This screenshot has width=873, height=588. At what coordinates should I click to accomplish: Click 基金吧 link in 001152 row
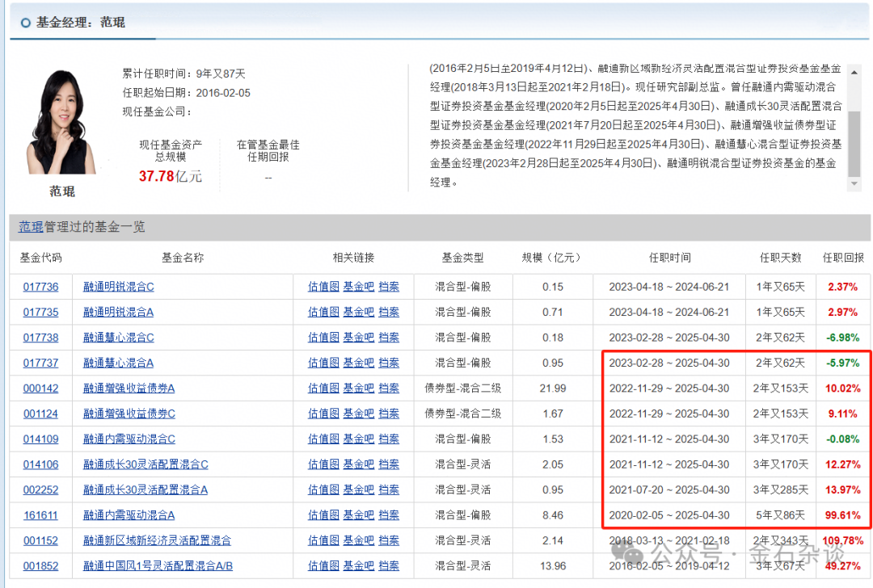click(359, 540)
